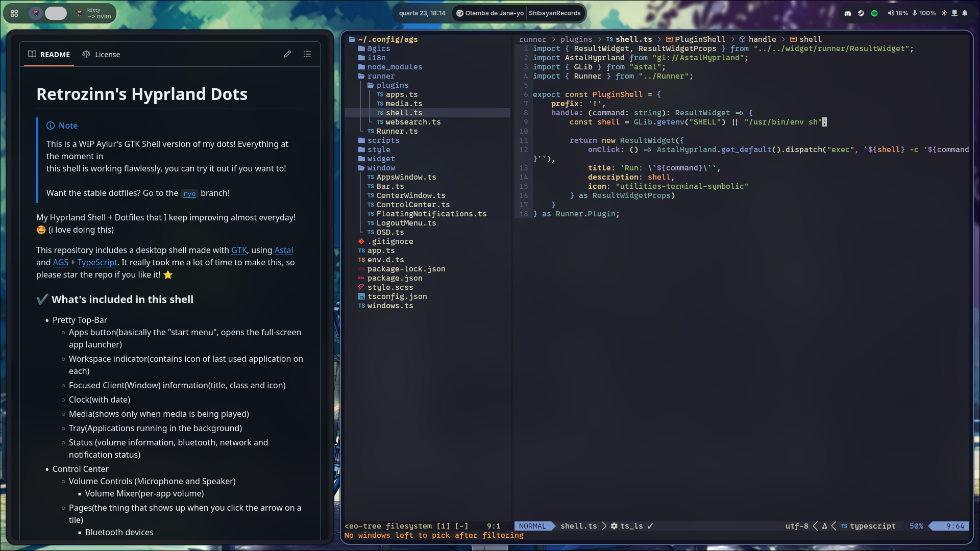
Task: Switch to the active workspace pill indicator
Action: point(56,13)
